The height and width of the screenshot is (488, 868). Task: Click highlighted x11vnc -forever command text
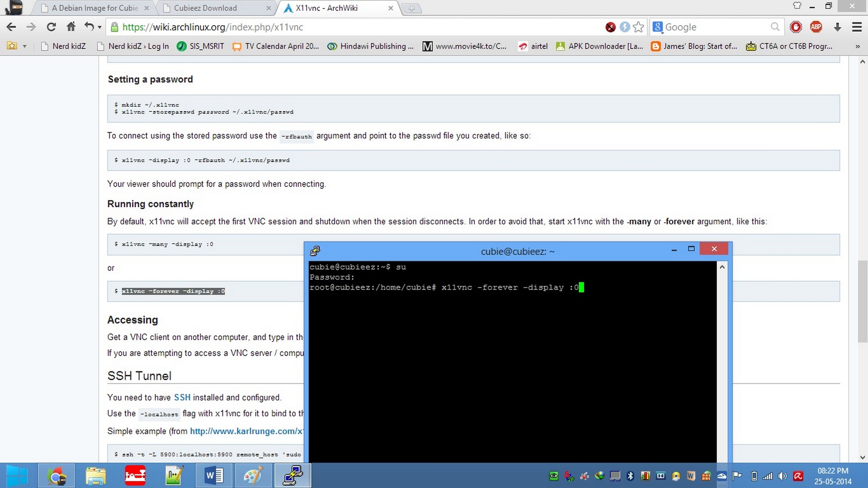click(x=173, y=291)
